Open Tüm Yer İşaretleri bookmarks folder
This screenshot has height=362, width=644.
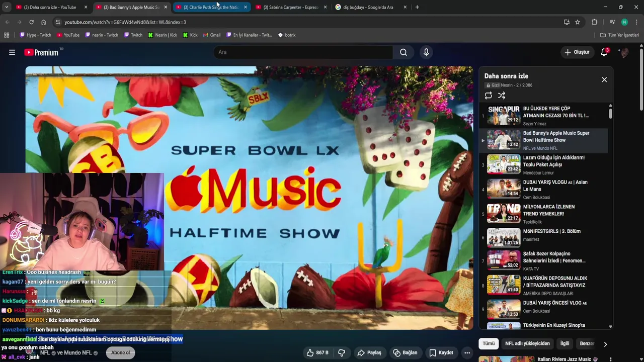tap(620, 35)
